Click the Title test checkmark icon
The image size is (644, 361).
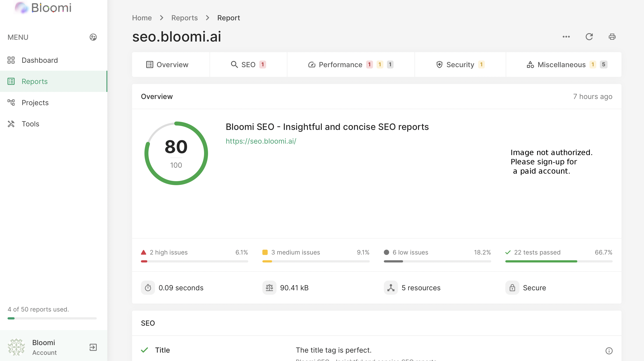[x=144, y=350]
